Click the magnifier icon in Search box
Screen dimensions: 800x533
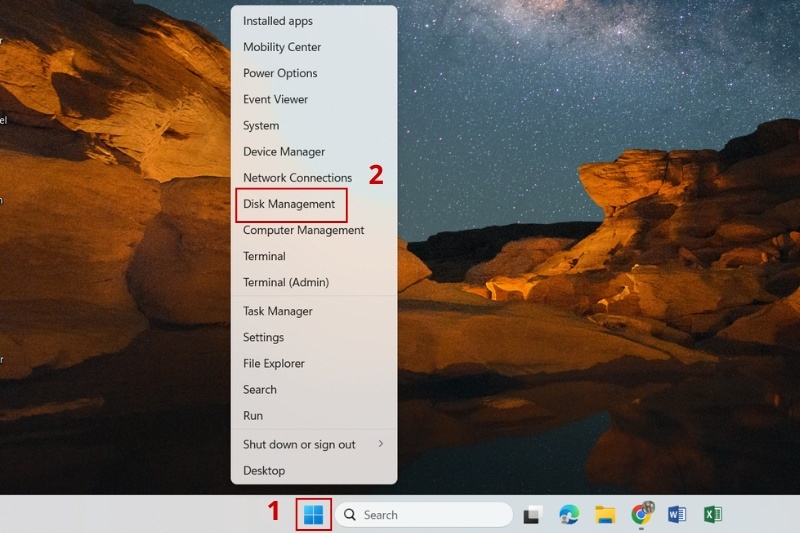click(x=350, y=515)
